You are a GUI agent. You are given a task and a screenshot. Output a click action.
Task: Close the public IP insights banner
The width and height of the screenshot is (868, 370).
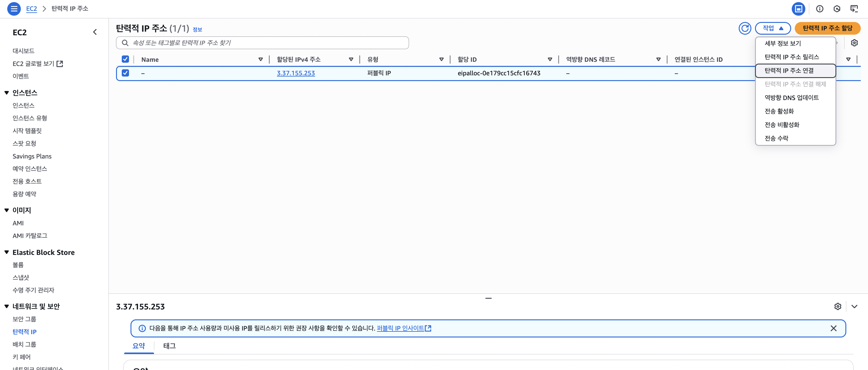pyautogui.click(x=833, y=328)
